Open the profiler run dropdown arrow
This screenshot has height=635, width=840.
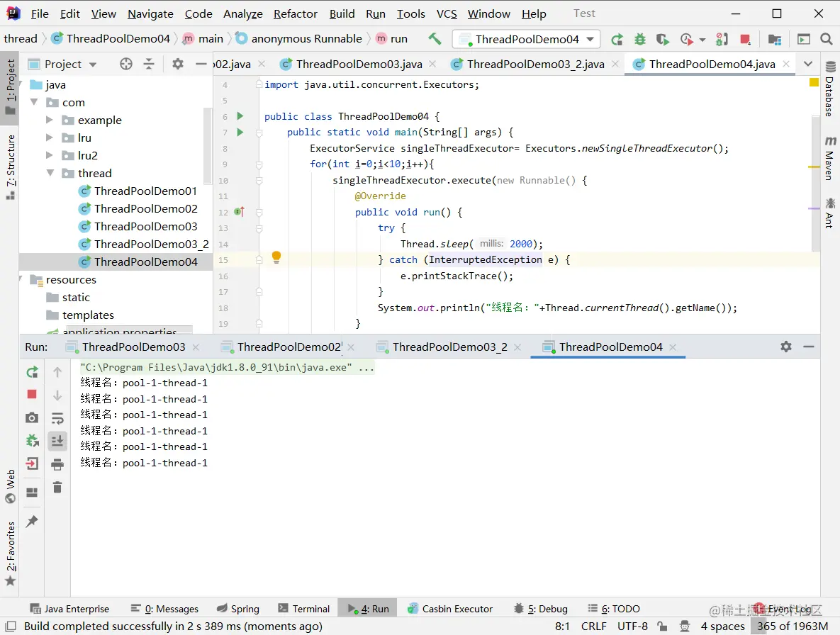702,40
